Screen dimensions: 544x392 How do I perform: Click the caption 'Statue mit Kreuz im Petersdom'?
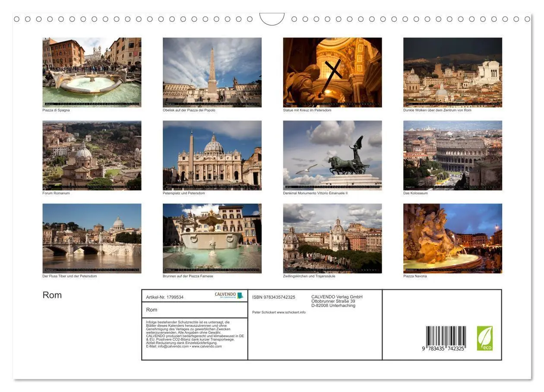(307, 110)
